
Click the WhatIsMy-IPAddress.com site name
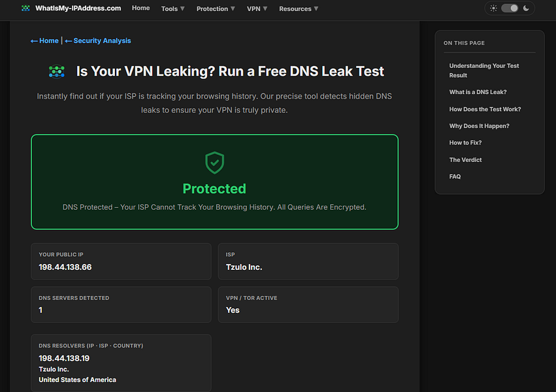tap(78, 8)
